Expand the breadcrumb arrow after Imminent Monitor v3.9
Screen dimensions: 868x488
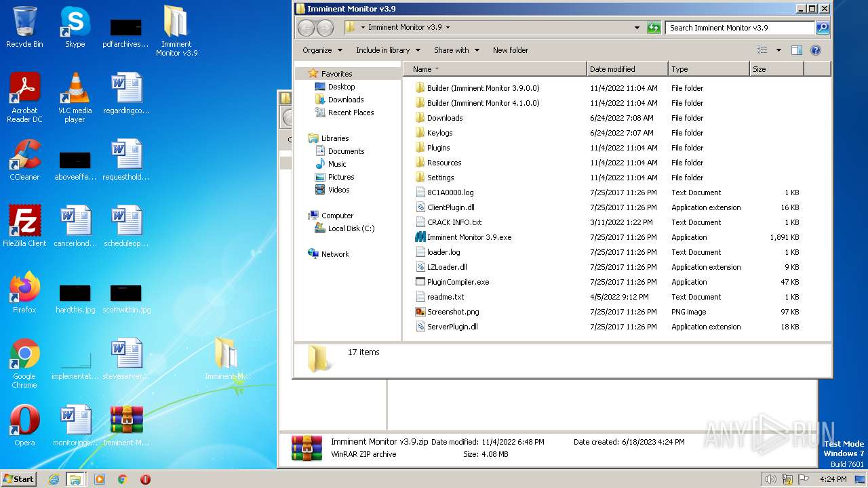448,28
